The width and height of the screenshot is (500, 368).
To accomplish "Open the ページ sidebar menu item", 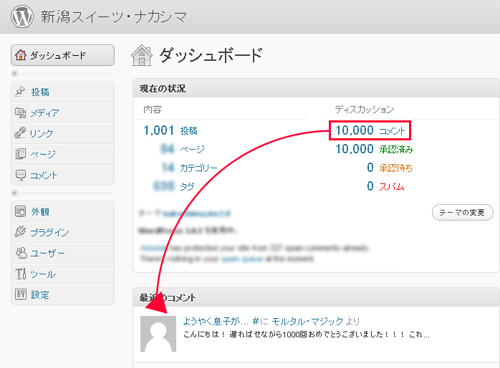I will click(x=43, y=154).
